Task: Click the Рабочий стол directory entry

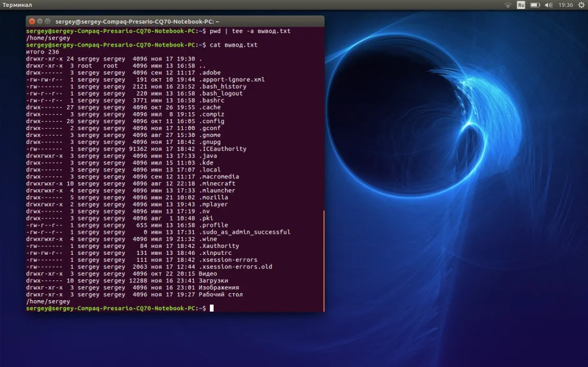Action: pyautogui.click(x=221, y=294)
